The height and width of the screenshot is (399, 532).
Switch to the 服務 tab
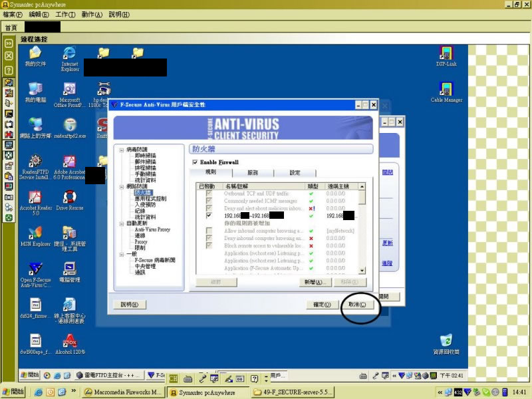(253, 173)
